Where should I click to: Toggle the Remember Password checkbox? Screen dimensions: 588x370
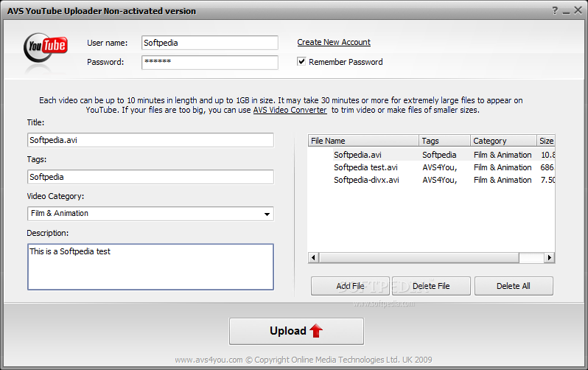(x=301, y=61)
